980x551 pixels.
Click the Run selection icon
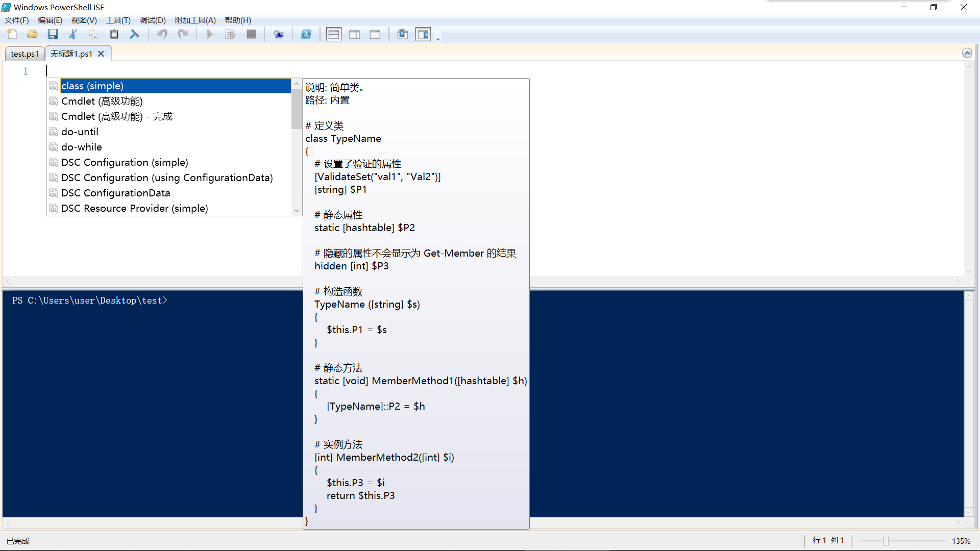230,34
